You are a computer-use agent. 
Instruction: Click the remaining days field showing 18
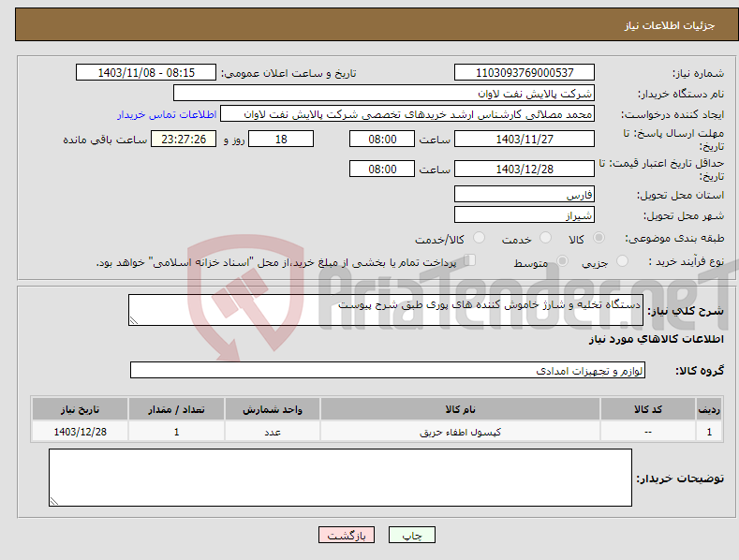(281, 139)
